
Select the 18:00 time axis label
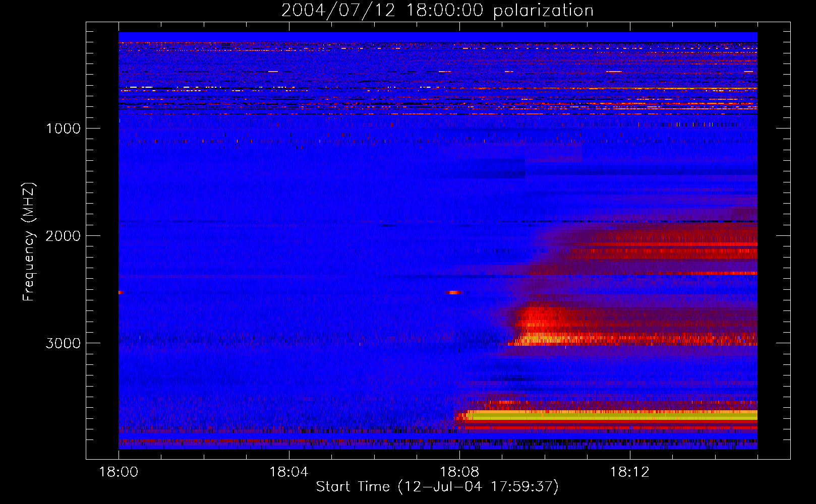[x=119, y=472]
